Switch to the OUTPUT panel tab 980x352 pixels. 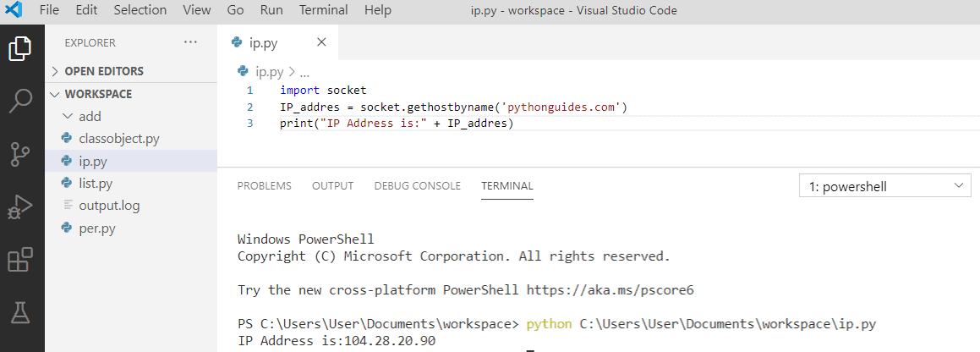point(333,186)
